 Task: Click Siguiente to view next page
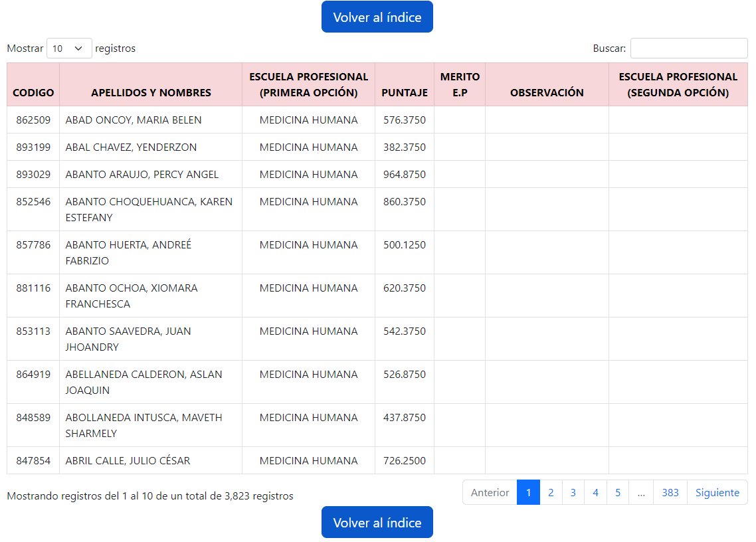(x=717, y=493)
